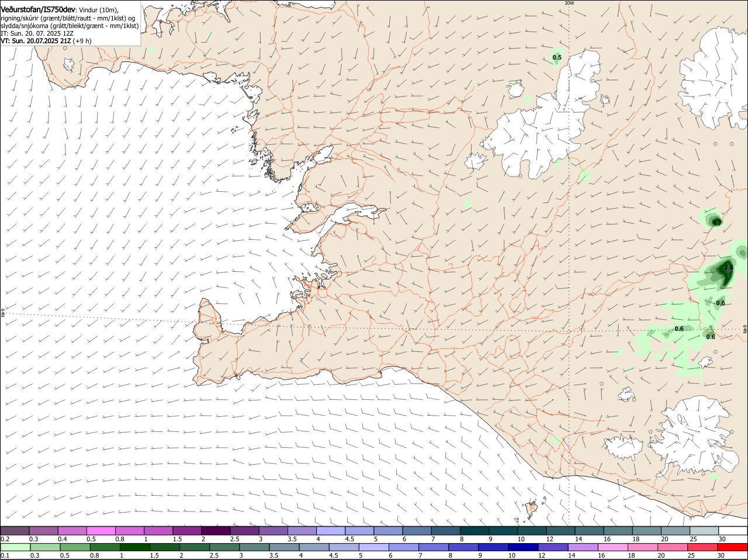
Task: Pick the dark purple swatch at 2 in the upper legend
Action: point(216,530)
